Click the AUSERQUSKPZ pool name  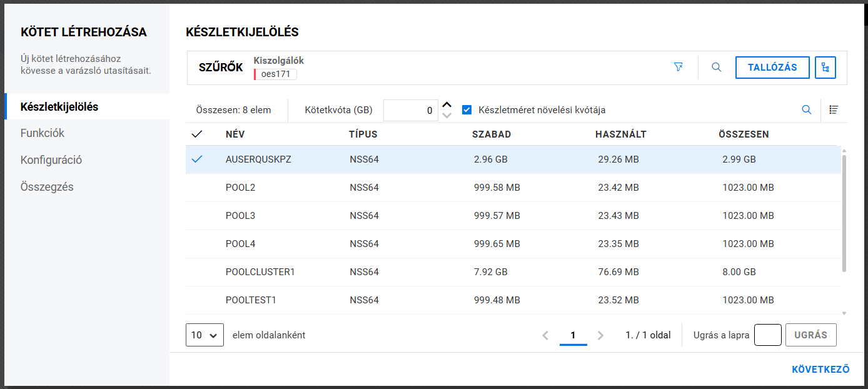[258, 159]
